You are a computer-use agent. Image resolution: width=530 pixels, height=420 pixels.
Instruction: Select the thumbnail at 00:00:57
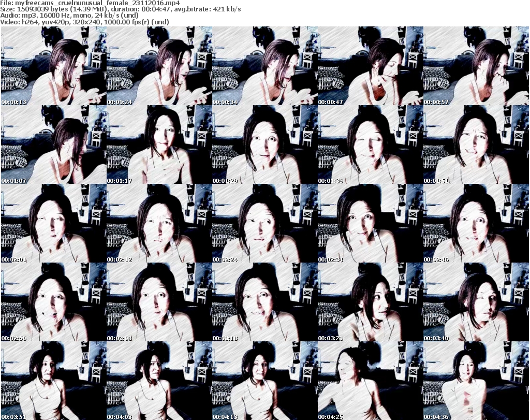click(476, 66)
